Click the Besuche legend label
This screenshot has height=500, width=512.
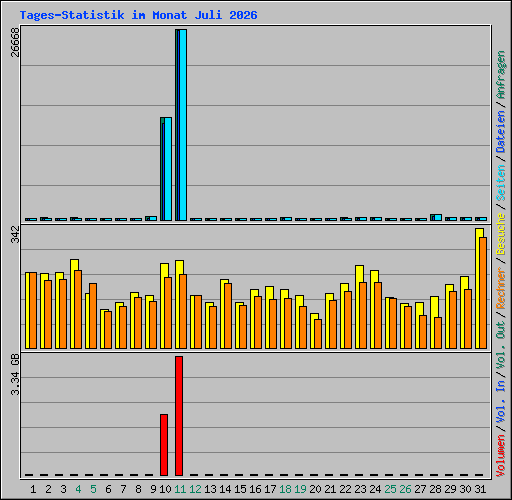point(501,234)
